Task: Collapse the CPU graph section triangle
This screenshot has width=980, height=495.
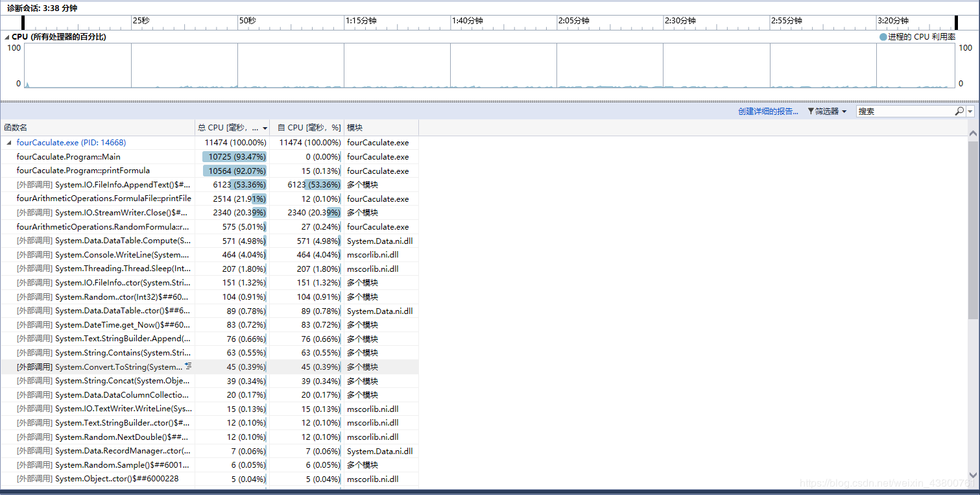Action: click(x=7, y=37)
